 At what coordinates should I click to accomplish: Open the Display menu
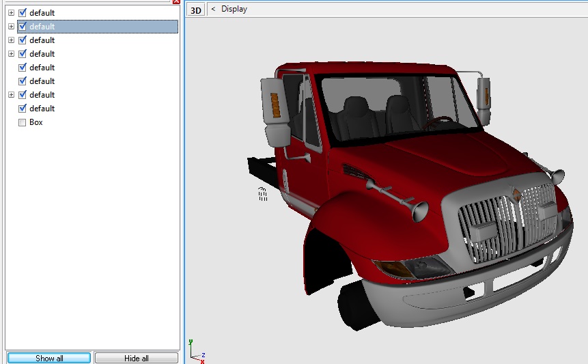click(234, 9)
